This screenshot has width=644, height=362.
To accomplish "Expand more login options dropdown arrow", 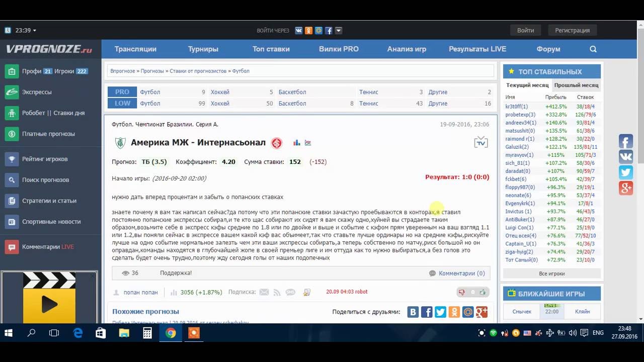I will [x=339, y=31].
